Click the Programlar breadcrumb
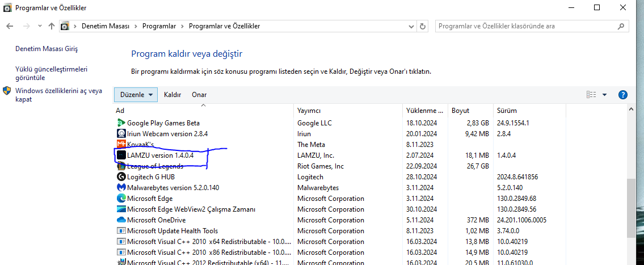This screenshot has height=265, width=644. coord(159,26)
